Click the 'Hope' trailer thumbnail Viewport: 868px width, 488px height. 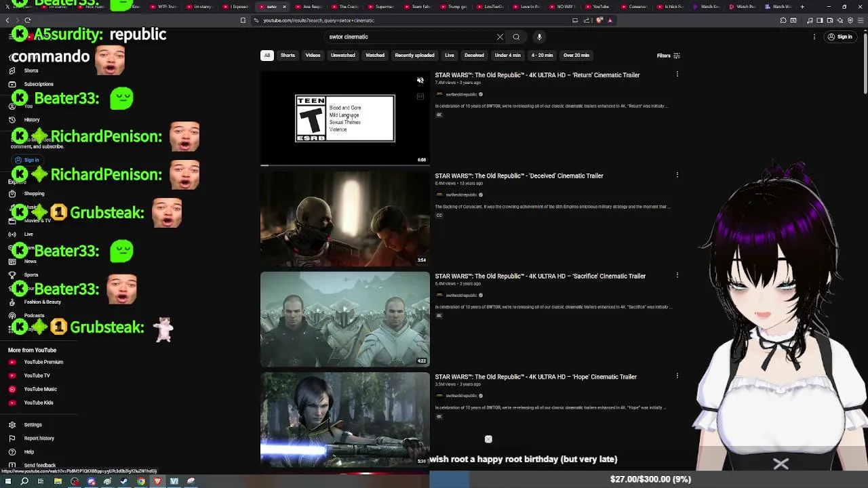(345, 420)
